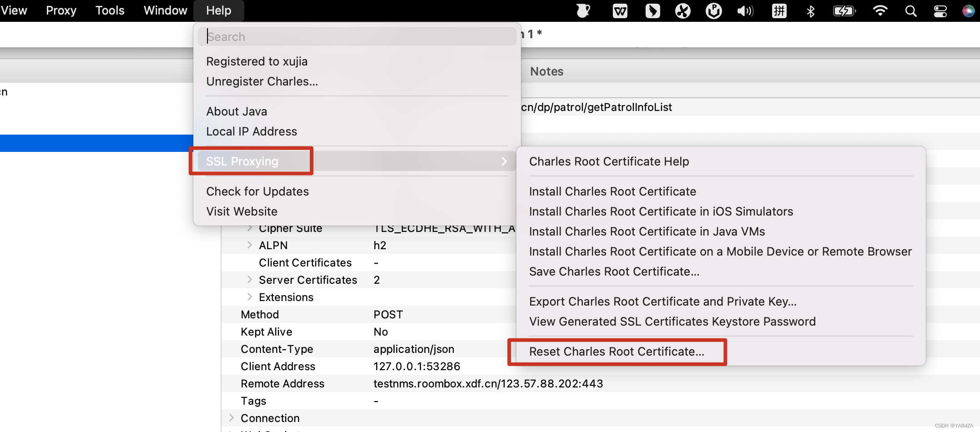The height and width of the screenshot is (432, 980).
Task: Focus the Help menu Search field
Action: (357, 36)
